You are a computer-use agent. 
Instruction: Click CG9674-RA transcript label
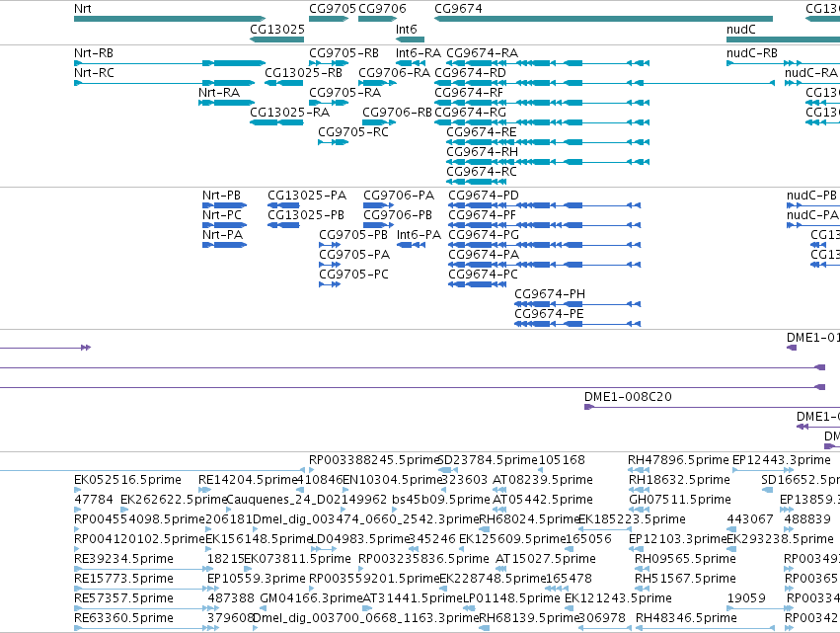(482, 53)
